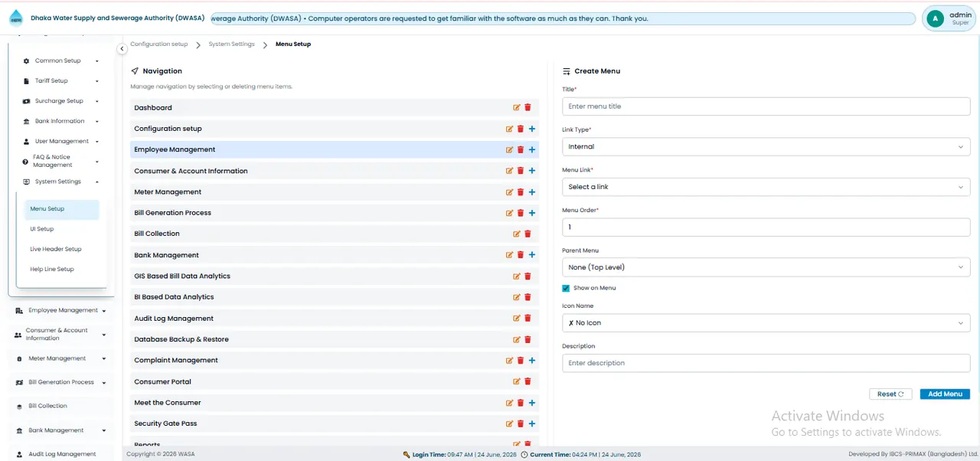Screen dimensions: 980x461
Task: Click the Add Menu button
Action: tap(945, 394)
